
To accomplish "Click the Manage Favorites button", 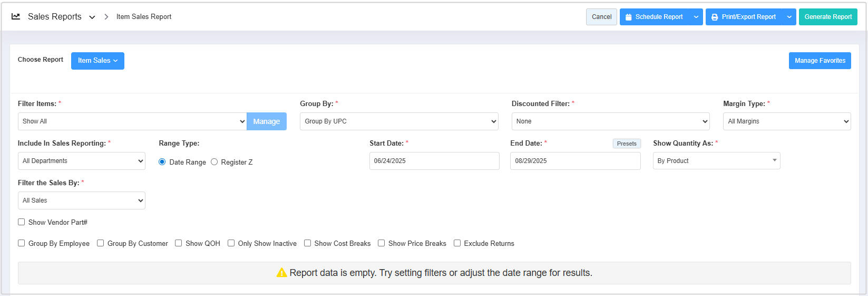I will [x=820, y=61].
